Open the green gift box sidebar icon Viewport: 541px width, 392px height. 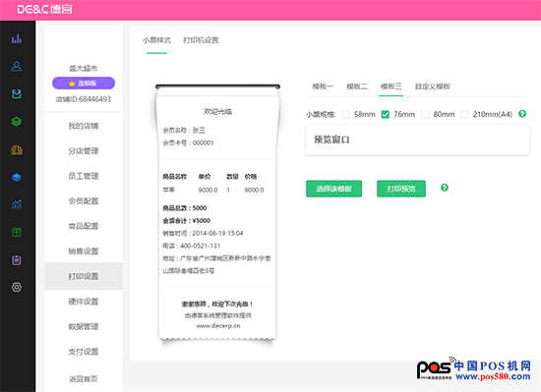click(x=16, y=232)
